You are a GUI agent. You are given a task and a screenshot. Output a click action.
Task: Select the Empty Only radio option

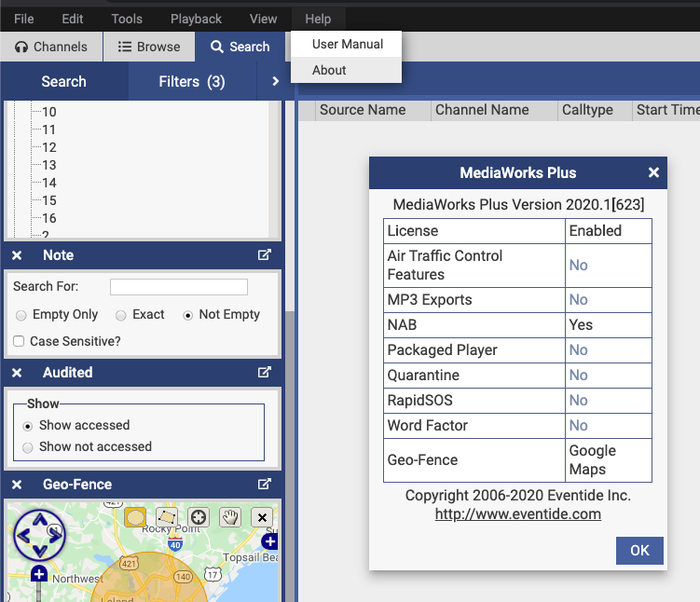21,315
